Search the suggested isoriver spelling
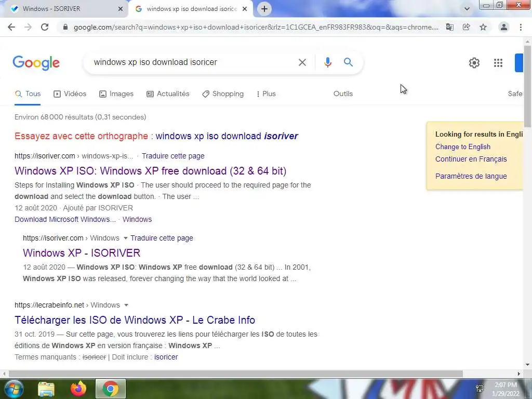532x399 pixels. (227, 136)
